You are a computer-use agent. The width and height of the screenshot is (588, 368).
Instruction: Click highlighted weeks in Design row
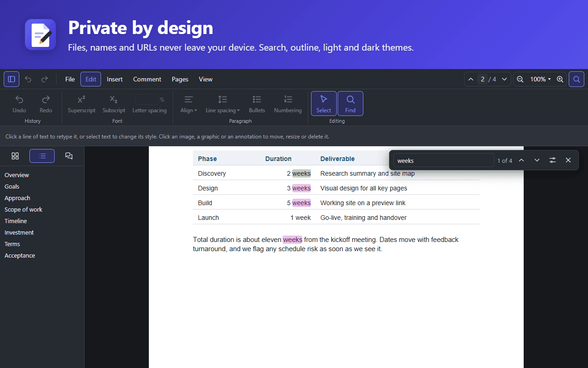(301, 188)
